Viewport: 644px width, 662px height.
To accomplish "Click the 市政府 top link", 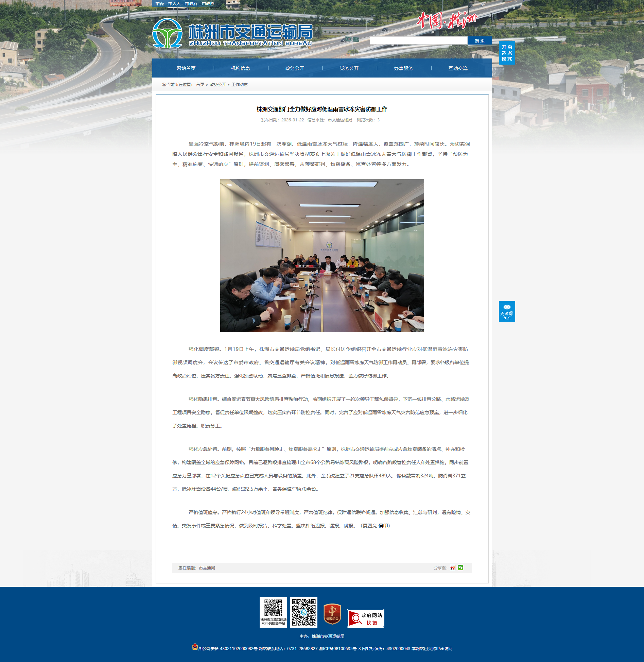I will (191, 4).
